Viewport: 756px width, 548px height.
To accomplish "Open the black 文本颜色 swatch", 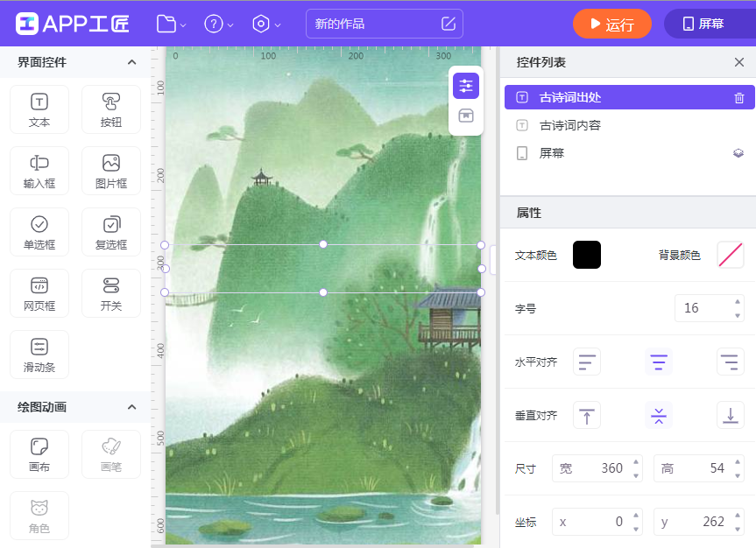I will coord(586,255).
